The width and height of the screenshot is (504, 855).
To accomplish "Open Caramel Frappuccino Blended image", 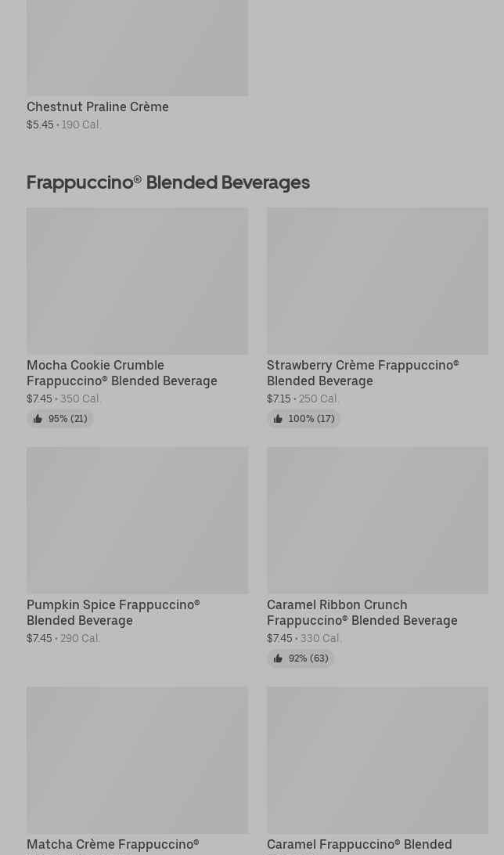I will point(377,759).
